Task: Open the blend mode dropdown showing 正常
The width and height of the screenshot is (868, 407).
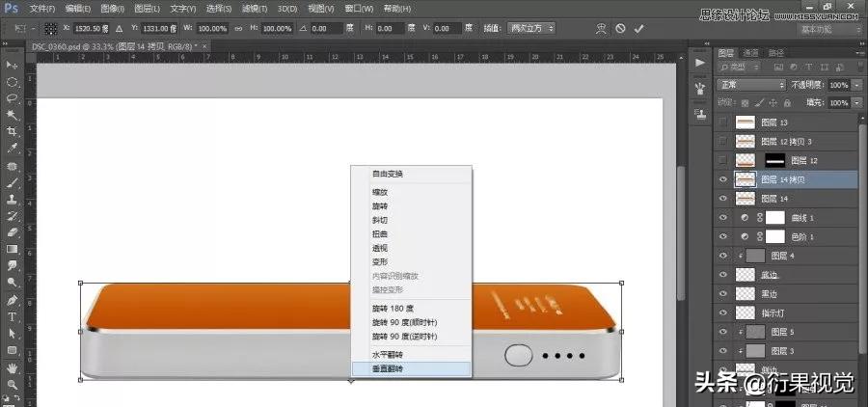Action: coord(753,85)
